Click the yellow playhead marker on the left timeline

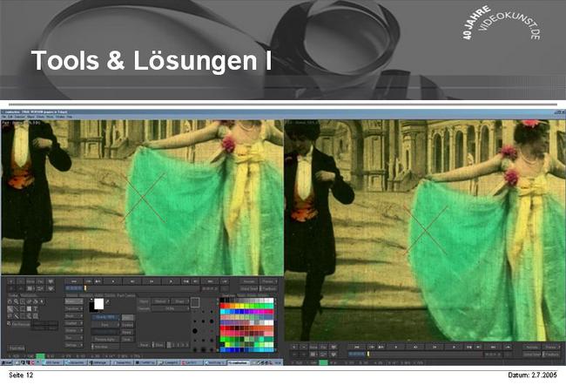[85, 288]
